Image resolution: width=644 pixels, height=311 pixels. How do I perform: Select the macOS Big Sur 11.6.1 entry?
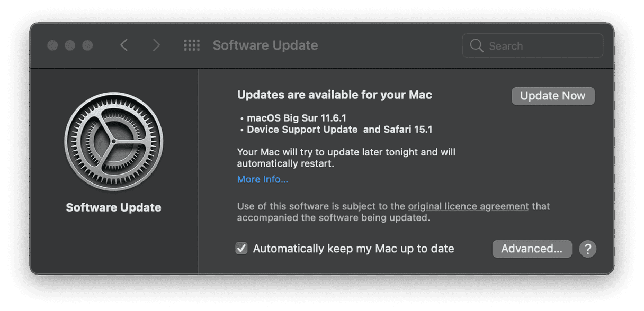(296, 118)
